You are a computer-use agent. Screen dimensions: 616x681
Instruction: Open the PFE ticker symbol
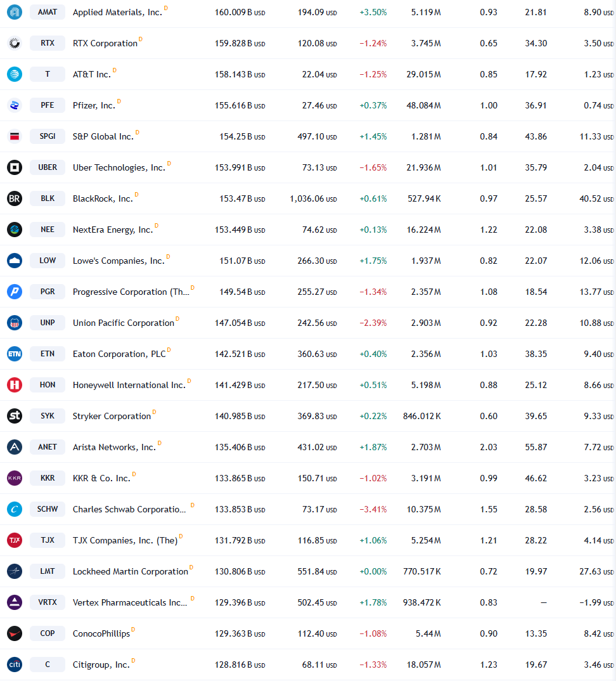point(48,105)
